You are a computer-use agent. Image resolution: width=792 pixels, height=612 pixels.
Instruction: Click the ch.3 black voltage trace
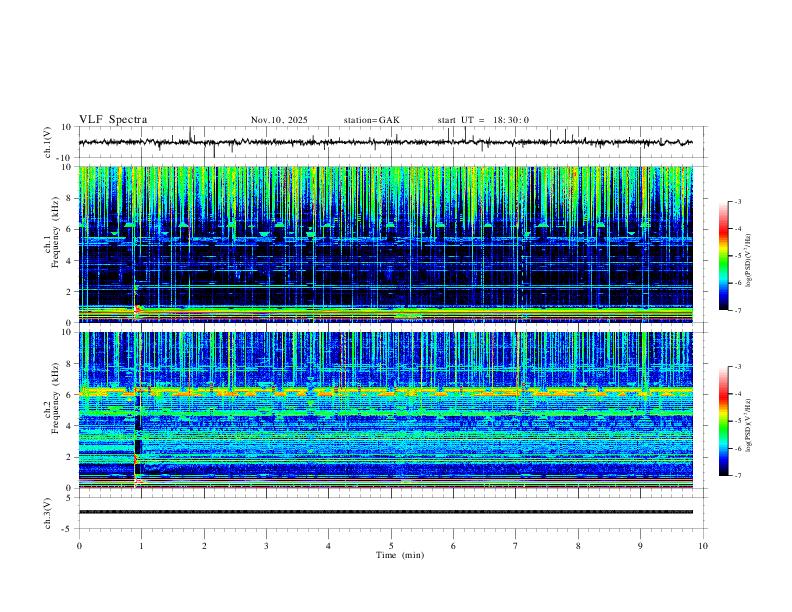coord(385,512)
